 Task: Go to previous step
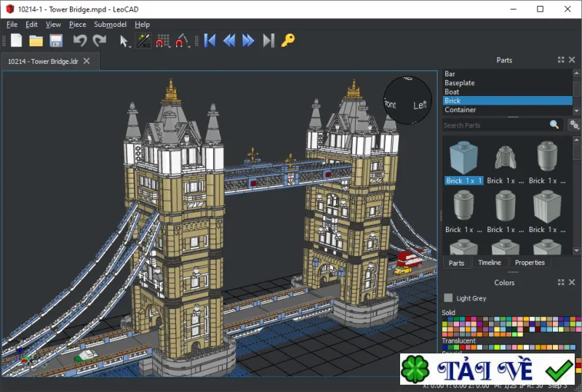point(229,41)
